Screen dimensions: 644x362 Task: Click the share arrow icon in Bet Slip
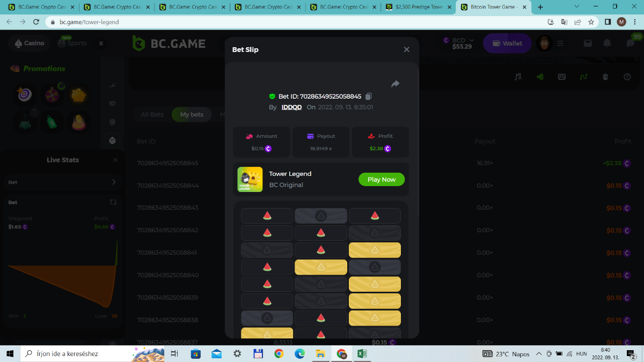pyautogui.click(x=395, y=84)
